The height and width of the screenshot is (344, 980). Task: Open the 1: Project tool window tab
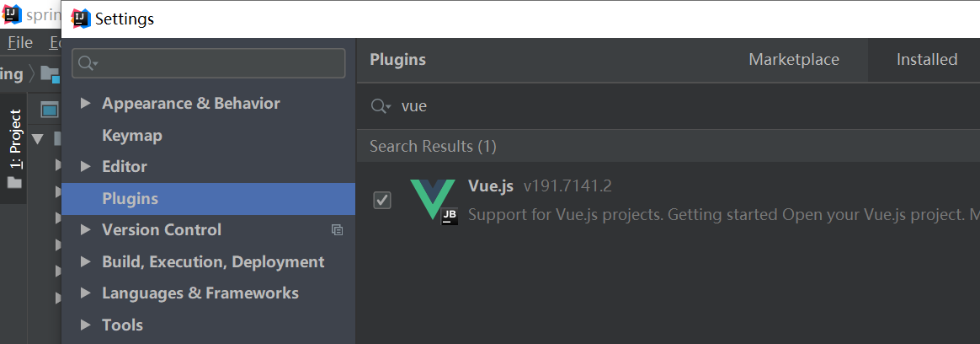pyautogui.click(x=14, y=138)
